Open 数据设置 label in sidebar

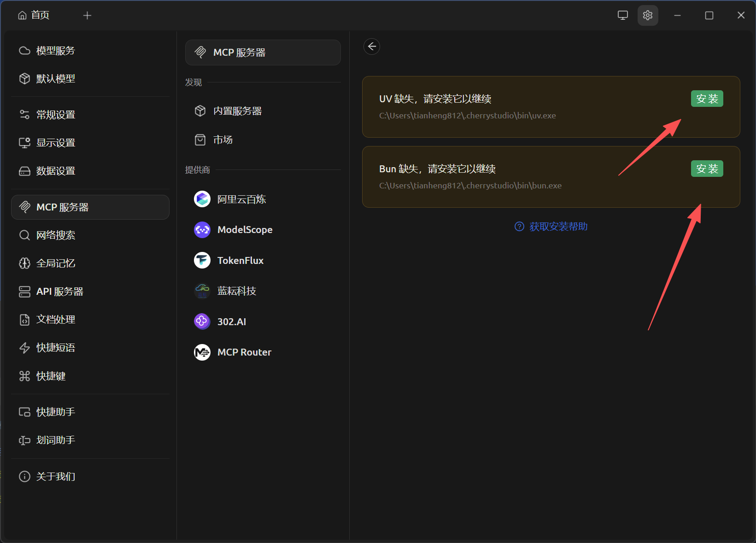coord(56,171)
